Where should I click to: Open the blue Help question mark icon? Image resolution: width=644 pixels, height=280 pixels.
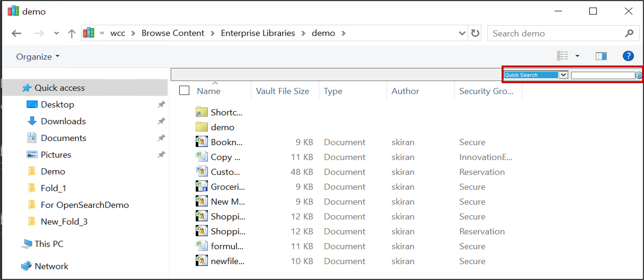pos(628,56)
